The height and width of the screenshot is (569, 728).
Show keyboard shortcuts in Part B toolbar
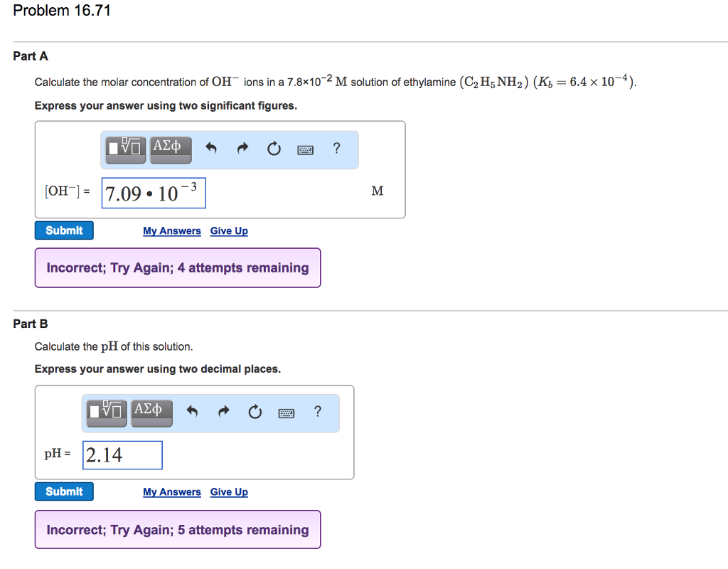tap(286, 413)
